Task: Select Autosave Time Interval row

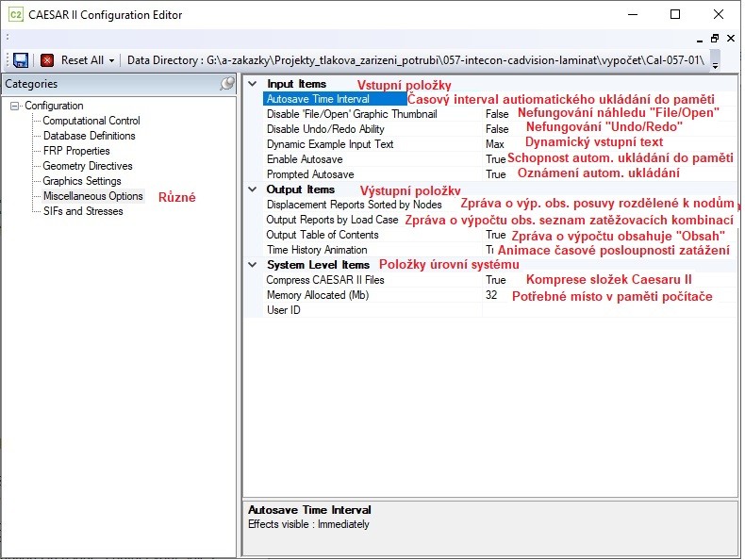Action: [500, 99]
